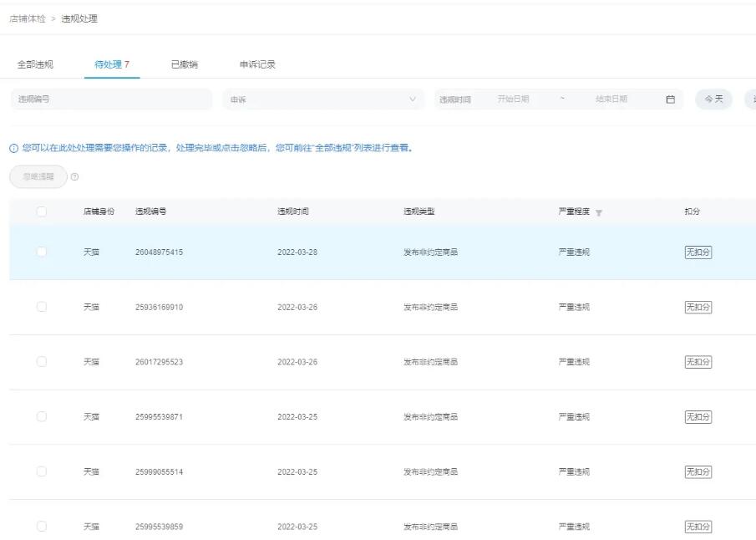Toggle the select-all checkbox in table header
The width and height of the screenshot is (756, 540).
click(x=42, y=211)
